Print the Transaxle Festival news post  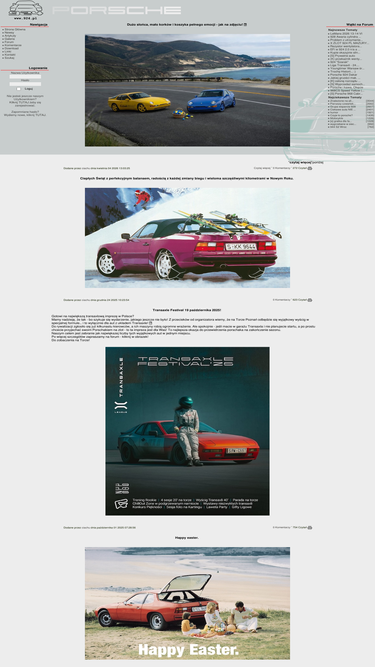pos(310,527)
